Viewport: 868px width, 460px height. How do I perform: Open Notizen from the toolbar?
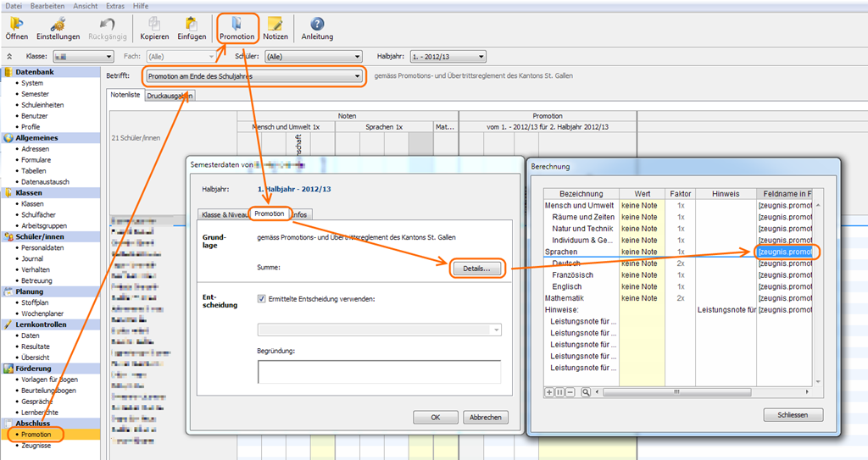pos(275,25)
